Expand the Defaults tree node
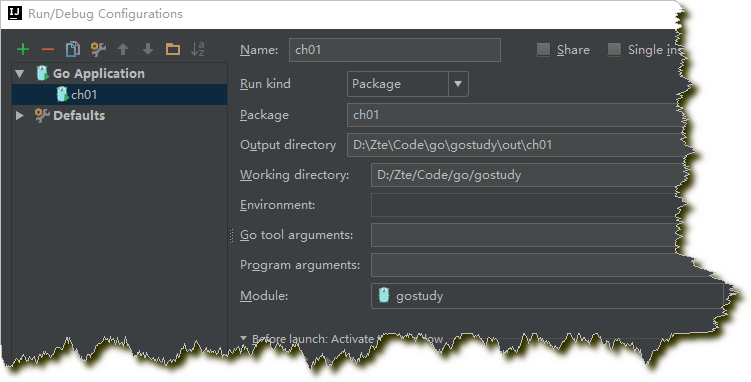Image resolution: width=751 pixels, height=382 pixels. (x=20, y=115)
